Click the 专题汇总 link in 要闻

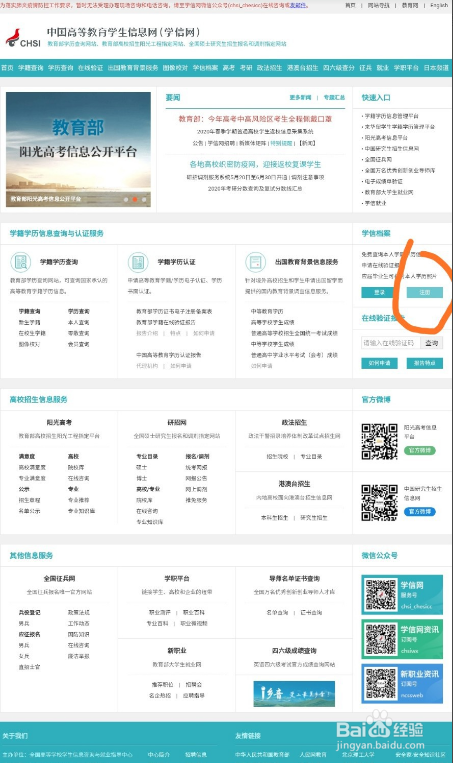click(x=334, y=97)
